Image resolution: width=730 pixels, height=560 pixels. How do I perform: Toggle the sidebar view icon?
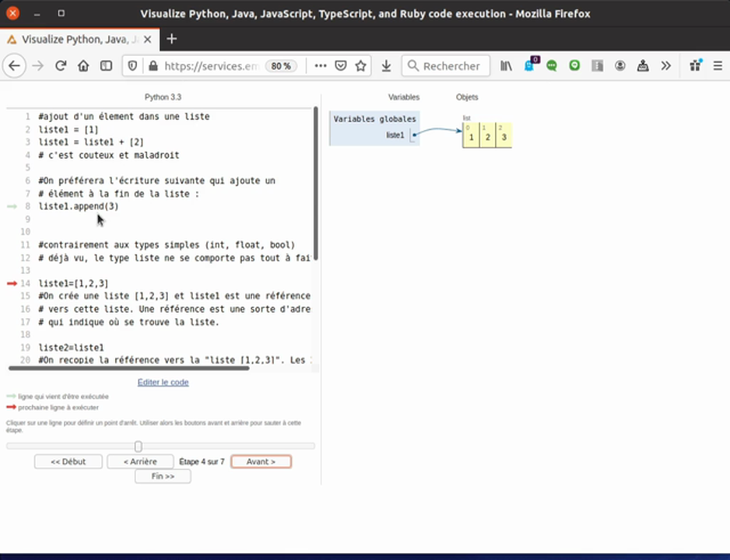pyautogui.click(x=106, y=66)
